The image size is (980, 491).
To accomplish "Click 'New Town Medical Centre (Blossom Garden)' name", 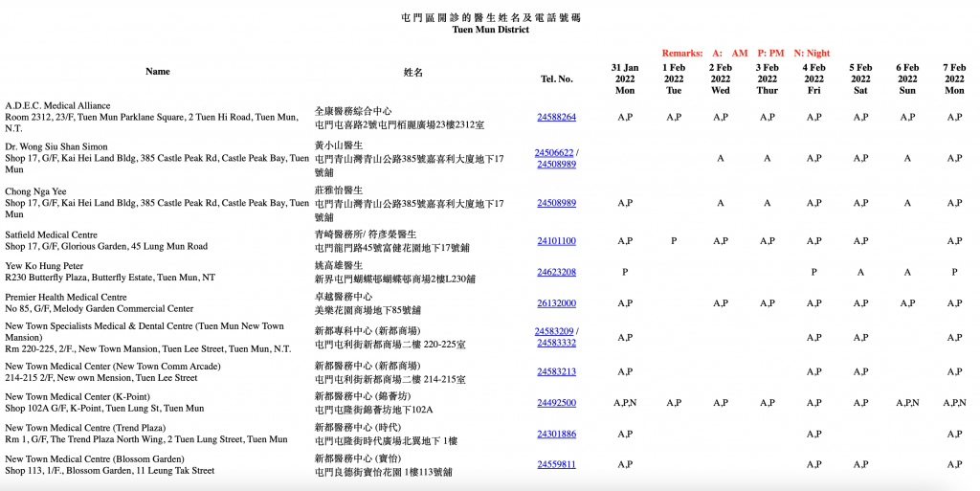I will (95, 458).
